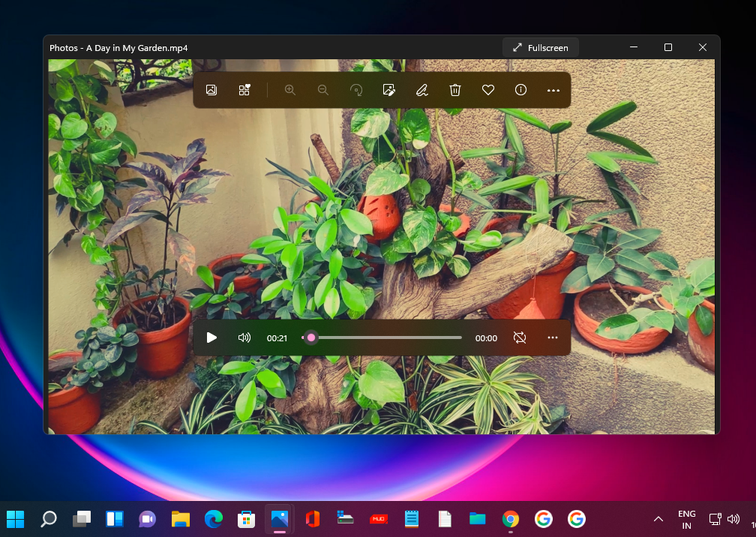Open the playback more options menu
756x537 pixels.
point(553,337)
